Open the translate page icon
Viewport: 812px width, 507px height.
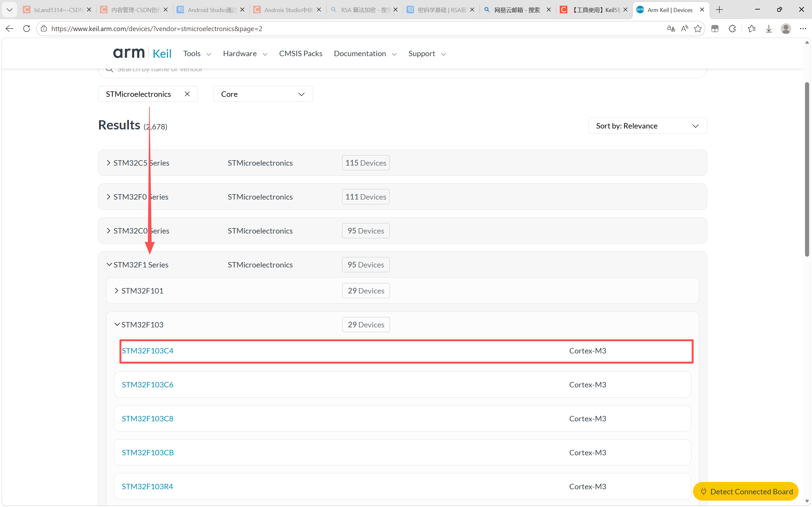click(671, 29)
